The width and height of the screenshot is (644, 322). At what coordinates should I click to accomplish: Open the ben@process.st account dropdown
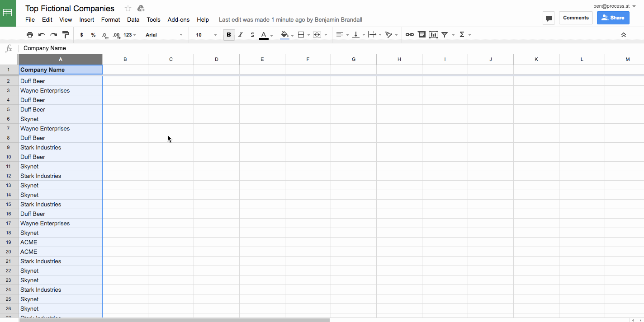point(615,6)
